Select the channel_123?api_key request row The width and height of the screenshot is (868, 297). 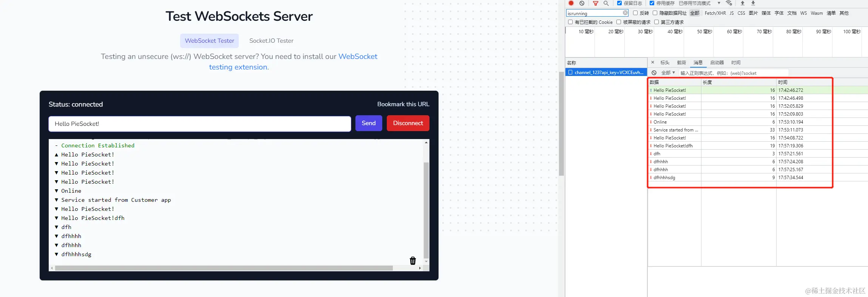[606, 73]
